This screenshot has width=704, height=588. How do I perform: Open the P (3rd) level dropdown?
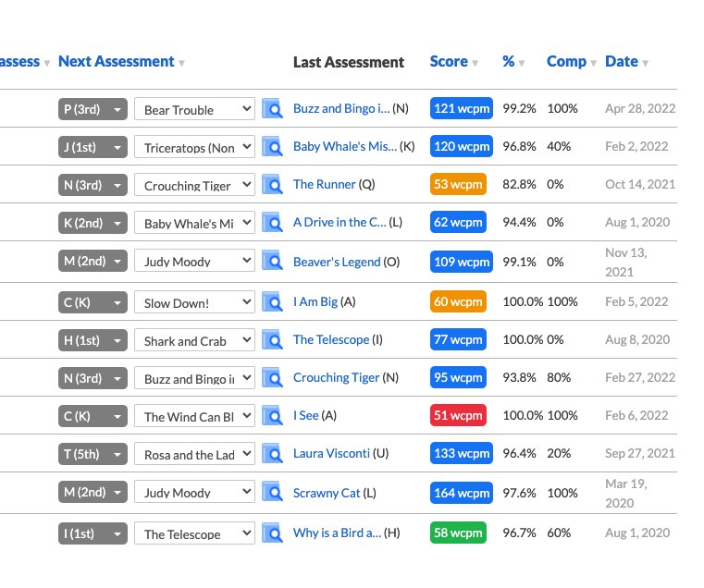[x=93, y=109]
